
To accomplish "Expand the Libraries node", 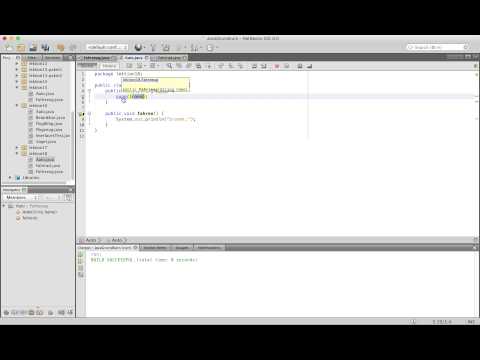I will [x=10, y=178].
